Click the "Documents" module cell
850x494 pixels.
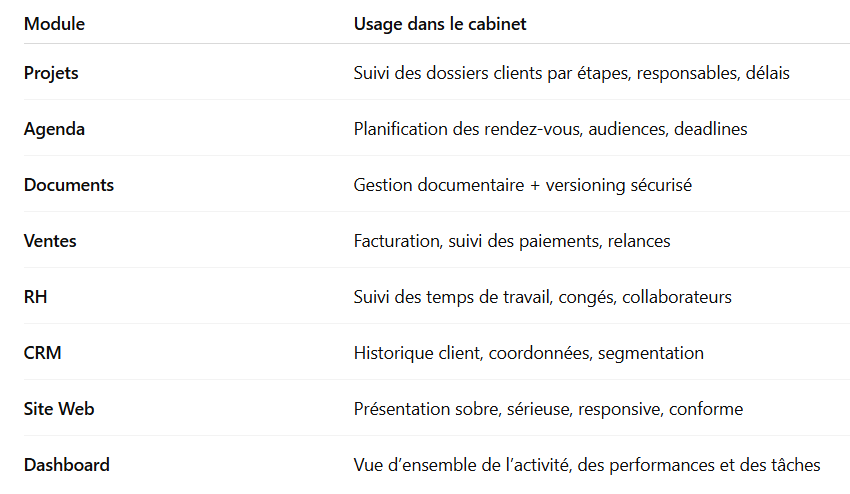click(69, 185)
